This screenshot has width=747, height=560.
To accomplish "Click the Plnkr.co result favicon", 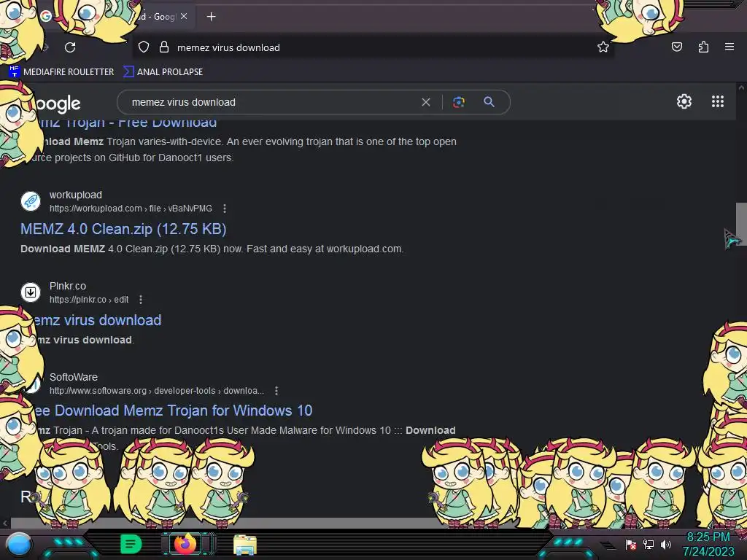I will [x=31, y=292].
